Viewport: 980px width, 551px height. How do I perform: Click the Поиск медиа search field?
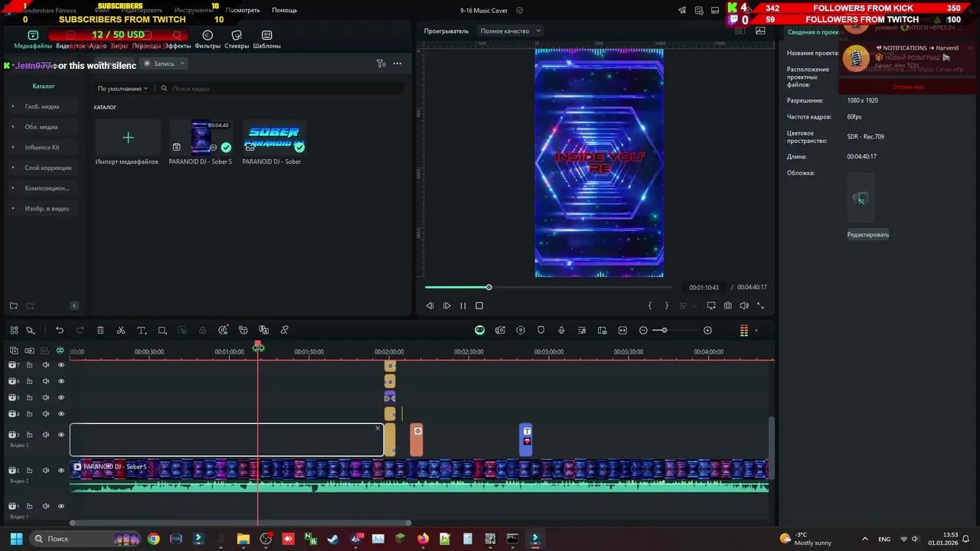(280, 89)
